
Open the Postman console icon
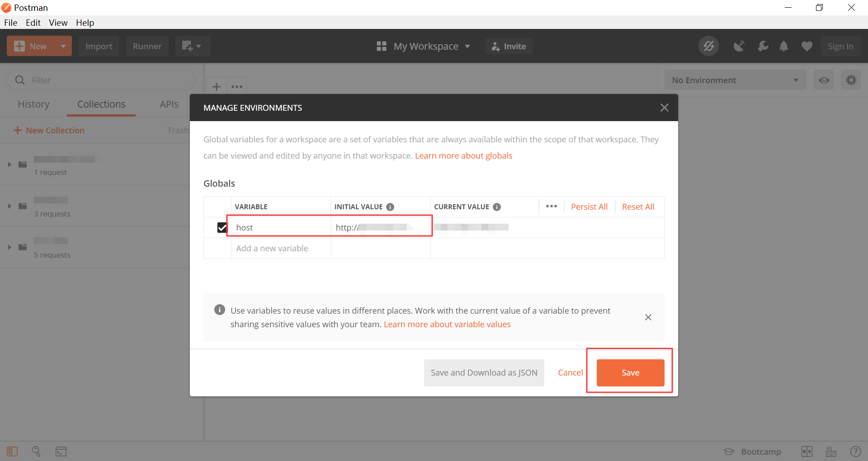61,451
